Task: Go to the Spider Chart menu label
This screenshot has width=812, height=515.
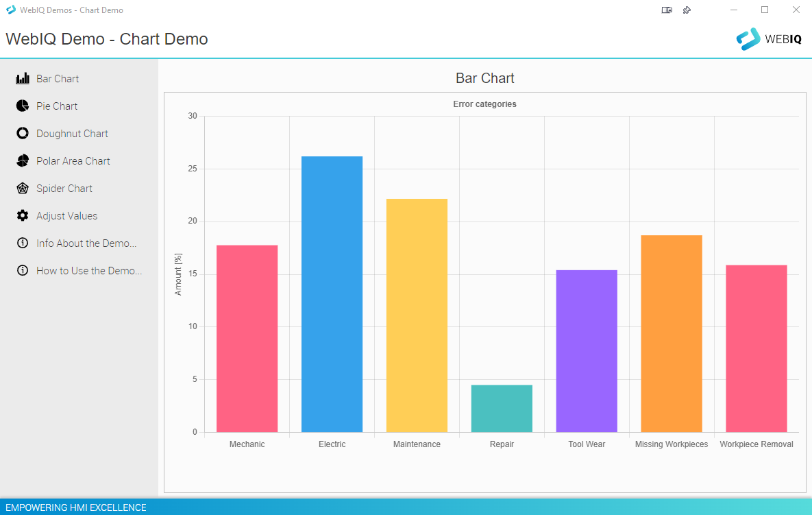Action: (64, 189)
